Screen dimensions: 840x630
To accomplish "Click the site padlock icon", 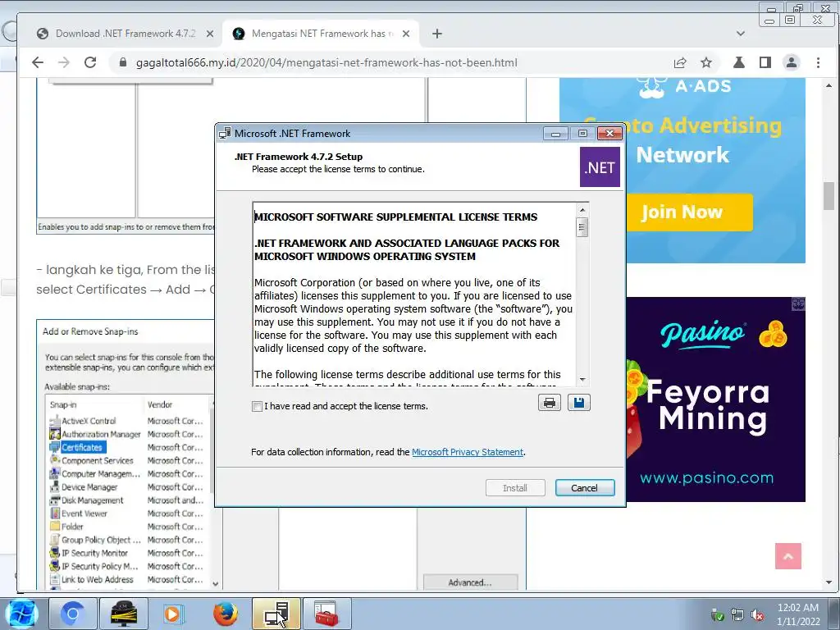I will coord(123,62).
